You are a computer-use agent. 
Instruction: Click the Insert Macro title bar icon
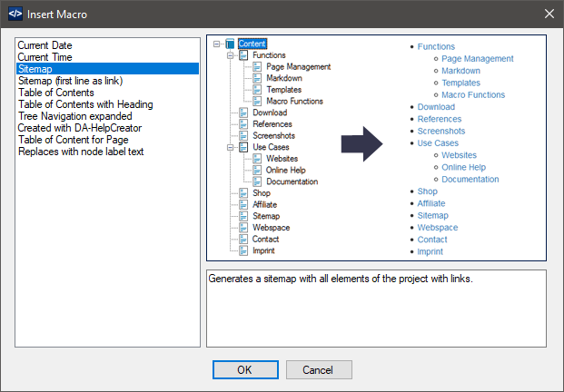click(15, 14)
